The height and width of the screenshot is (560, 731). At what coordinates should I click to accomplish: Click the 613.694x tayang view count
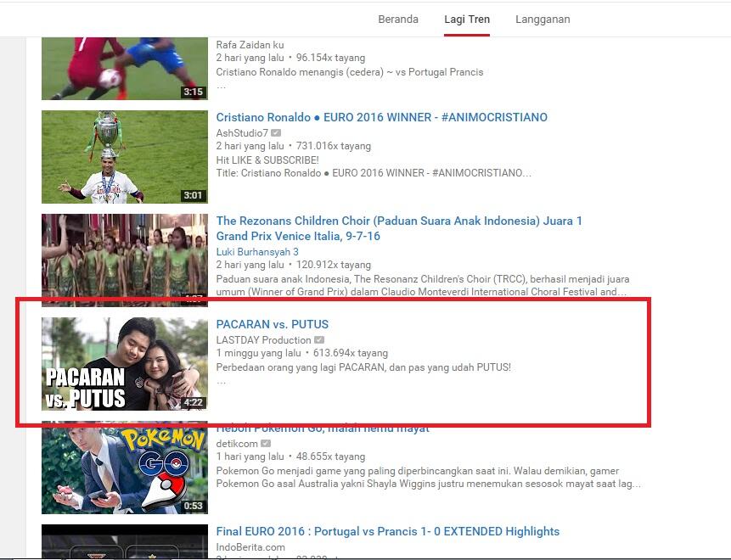click(x=350, y=353)
